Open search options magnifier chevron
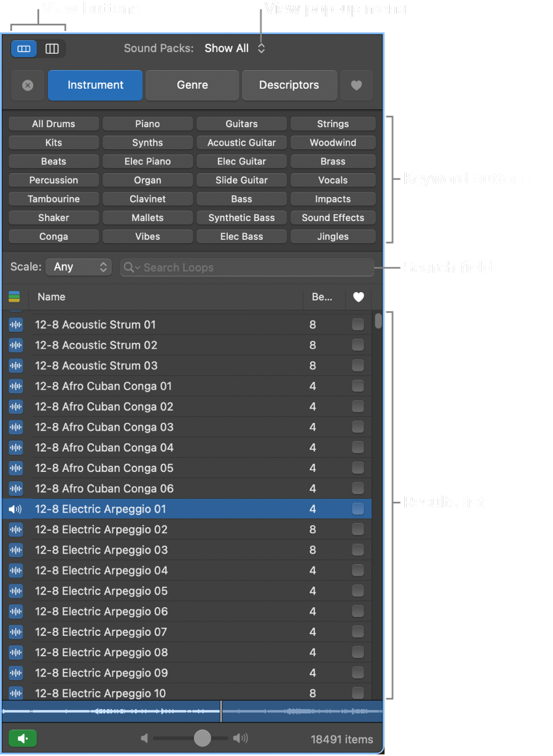Screen dimensions: 553x756 [132, 268]
